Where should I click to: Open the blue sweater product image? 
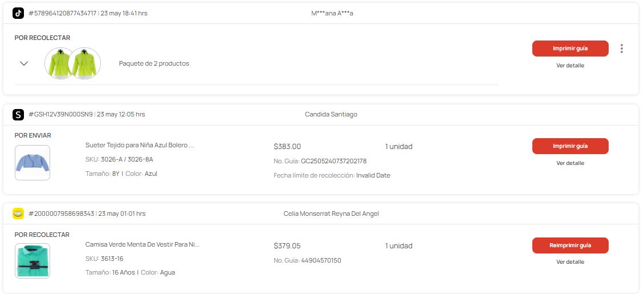(32, 163)
